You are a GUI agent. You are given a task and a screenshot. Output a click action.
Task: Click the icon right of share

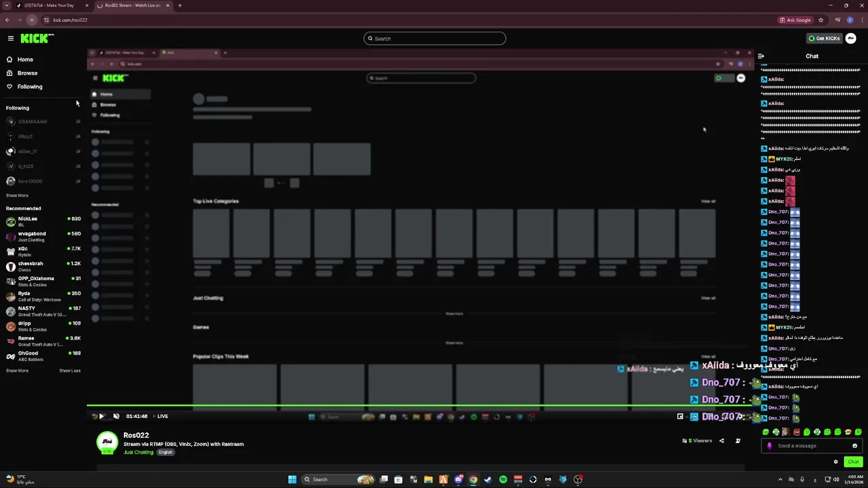738,441
